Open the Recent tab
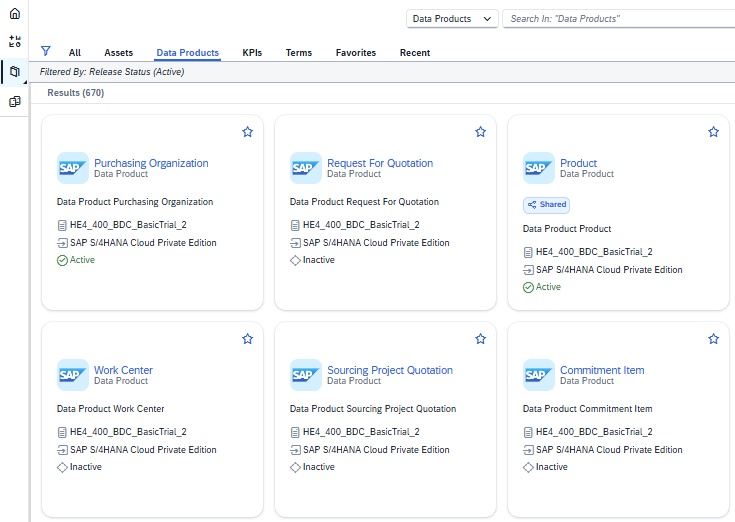This screenshot has height=522, width=735. 415,53
